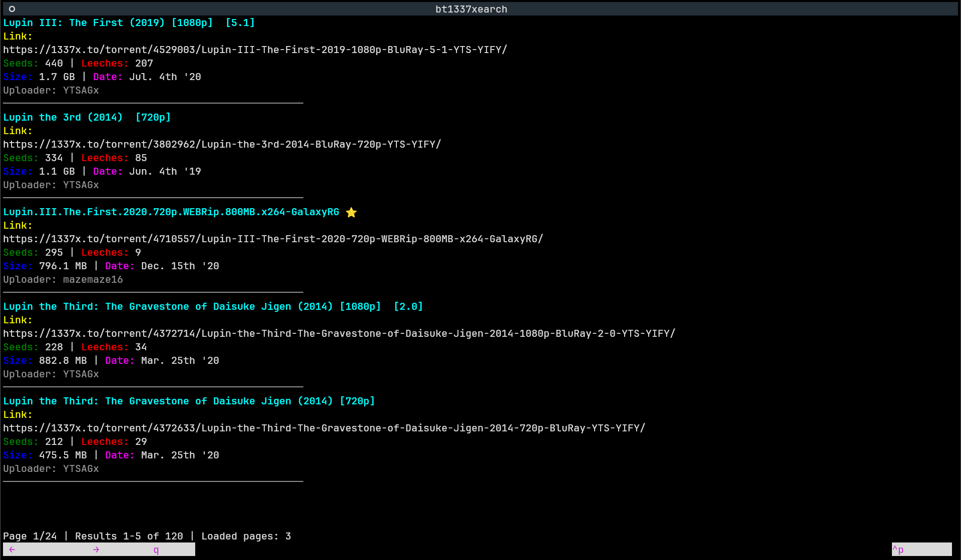Image resolution: width=961 pixels, height=560 pixels.
Task: Click the leeches value 34
Action: point(141,347)
